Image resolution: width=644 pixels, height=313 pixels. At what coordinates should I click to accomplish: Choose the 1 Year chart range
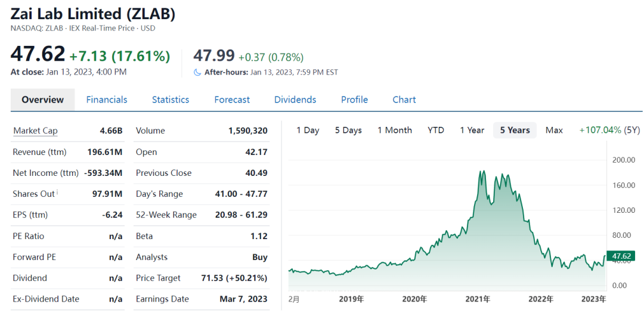tap(472, 130)
